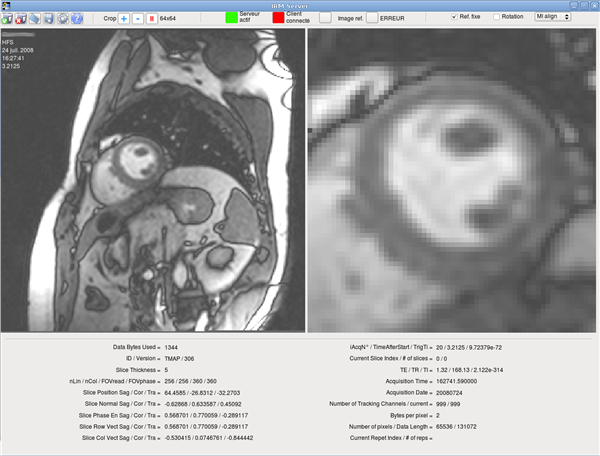
Task: Click the Current Repet Index / # of reps label
Action: coord(391,438)
